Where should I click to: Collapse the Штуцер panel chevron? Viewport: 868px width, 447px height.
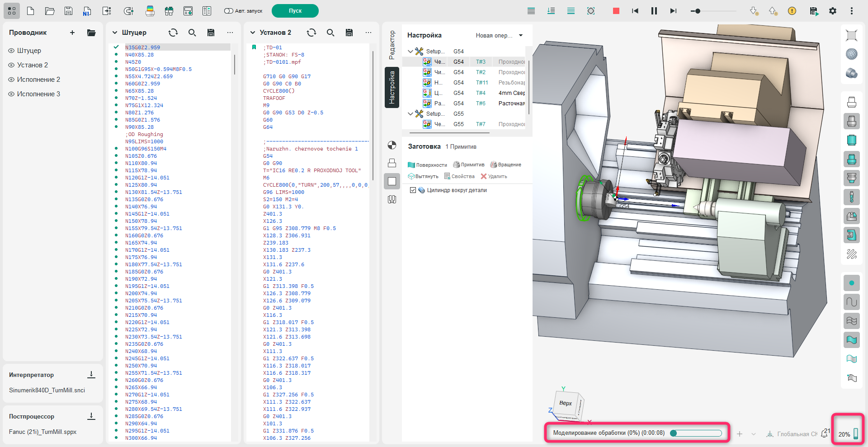click(115, 33)
